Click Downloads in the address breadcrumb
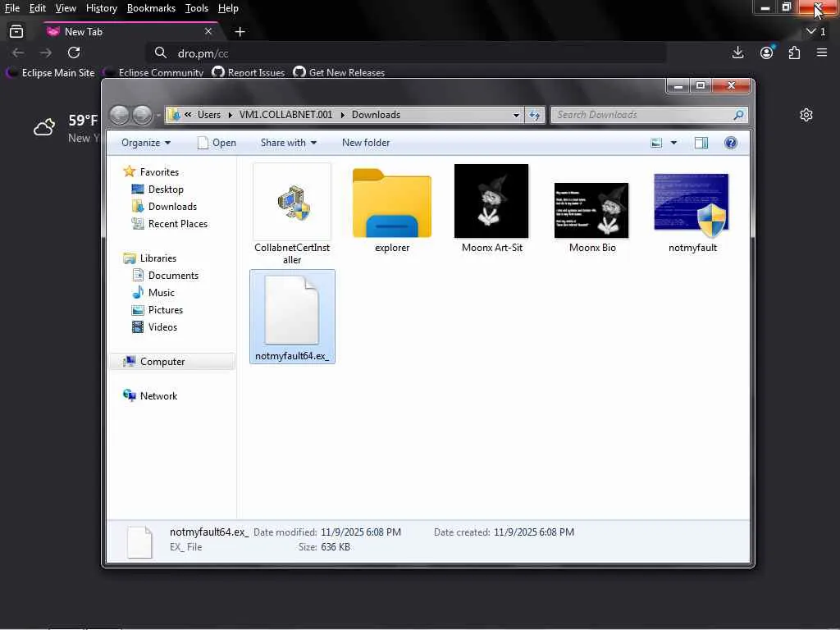This screenshot has height=630, width=840. (x=376, y=115)
